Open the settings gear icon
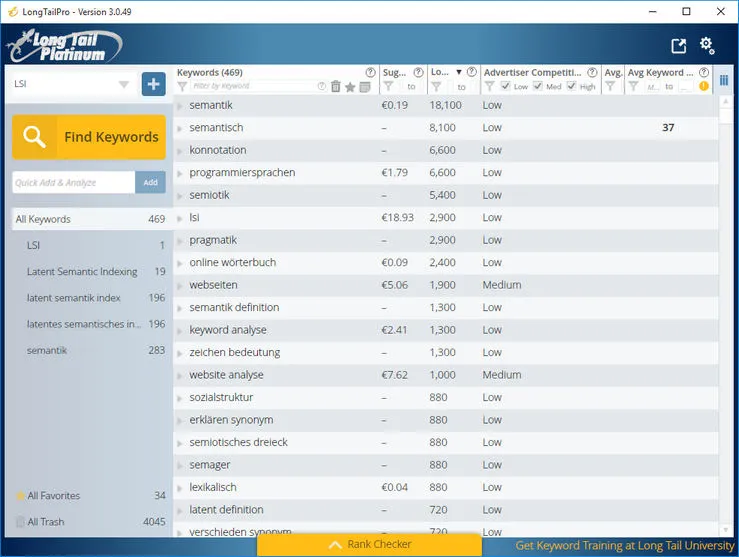 pos(707,46)
